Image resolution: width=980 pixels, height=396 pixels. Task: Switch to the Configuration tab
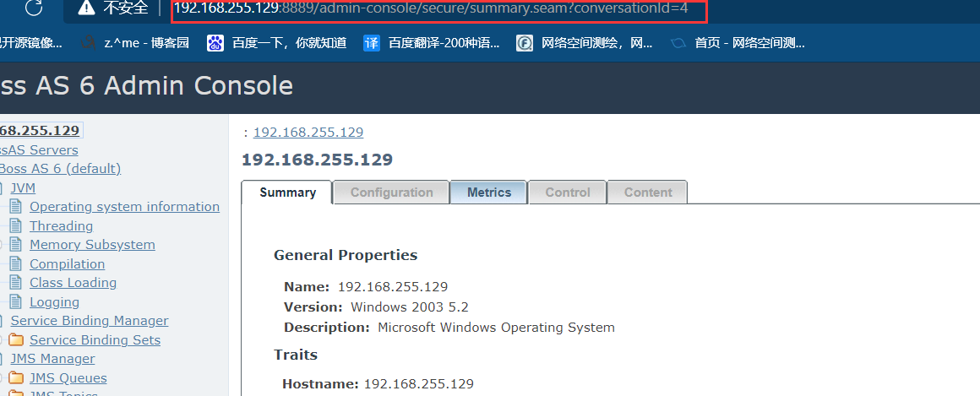pos(391,193)
